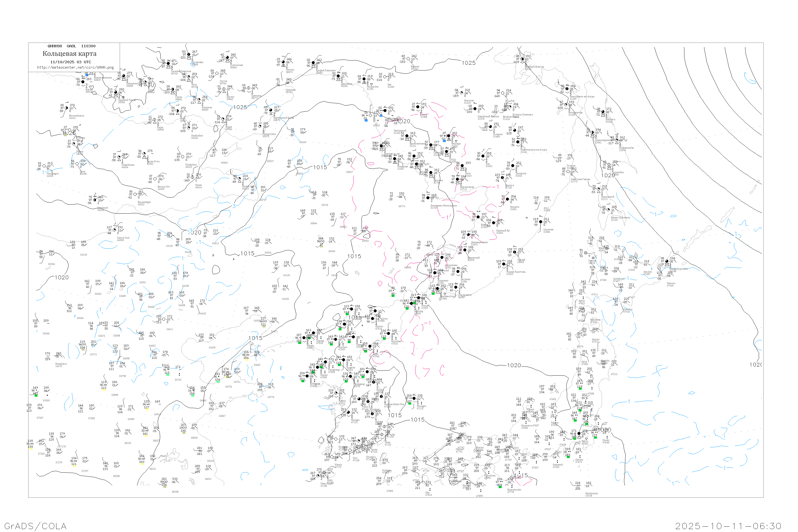
Task: Click the filled station circle at Tokyo 47662
Action: pyautogui.click(x=579, y=434)
